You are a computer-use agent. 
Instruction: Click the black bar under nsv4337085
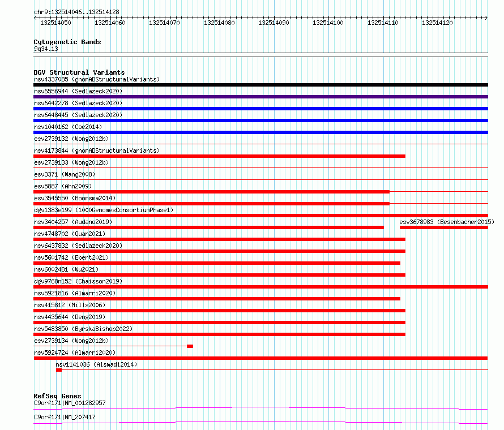pyautogui.click(x=260, y=85)
